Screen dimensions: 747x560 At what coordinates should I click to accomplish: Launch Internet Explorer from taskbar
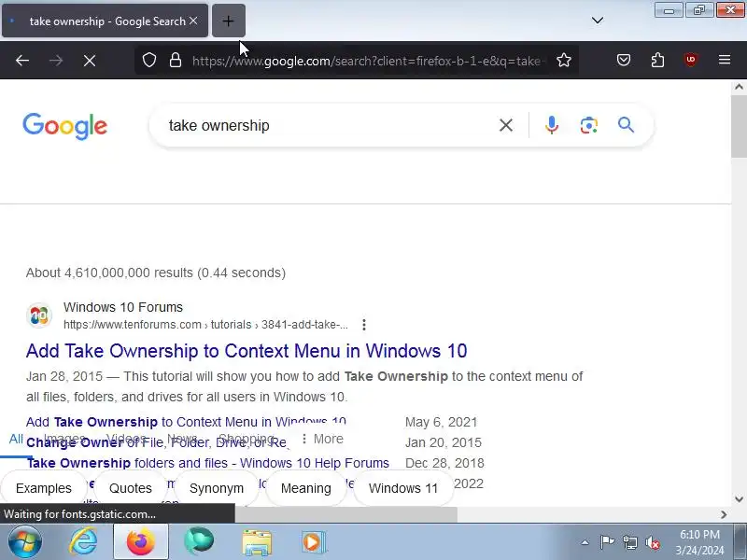pyautogui.click(x=83, y=542)
